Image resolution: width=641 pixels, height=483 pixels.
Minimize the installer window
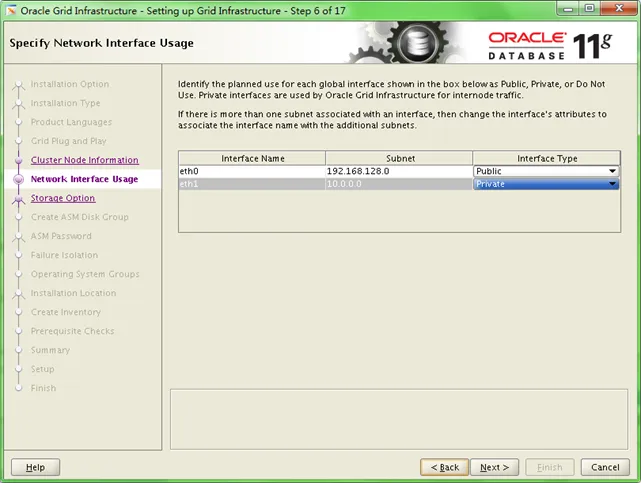(x=569, y=9)
